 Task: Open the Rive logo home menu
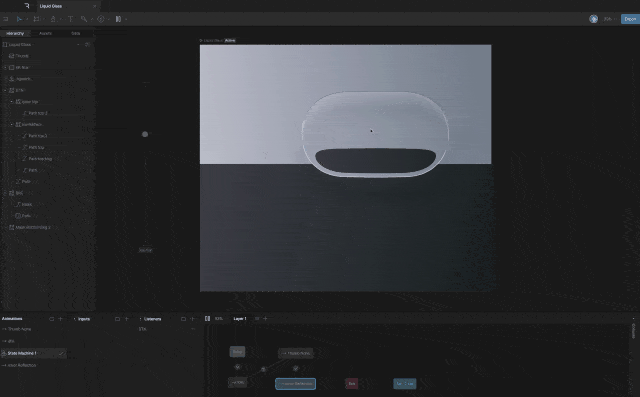[27, 6]
